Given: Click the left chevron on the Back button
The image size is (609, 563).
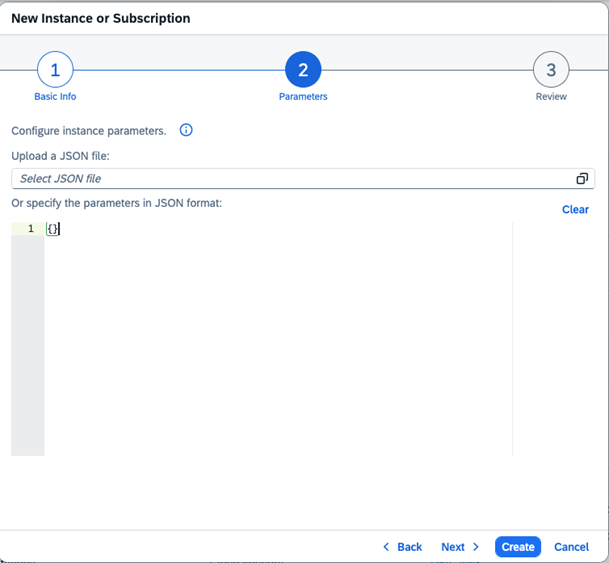Looking at the screenshot, I should coord(386,547).
